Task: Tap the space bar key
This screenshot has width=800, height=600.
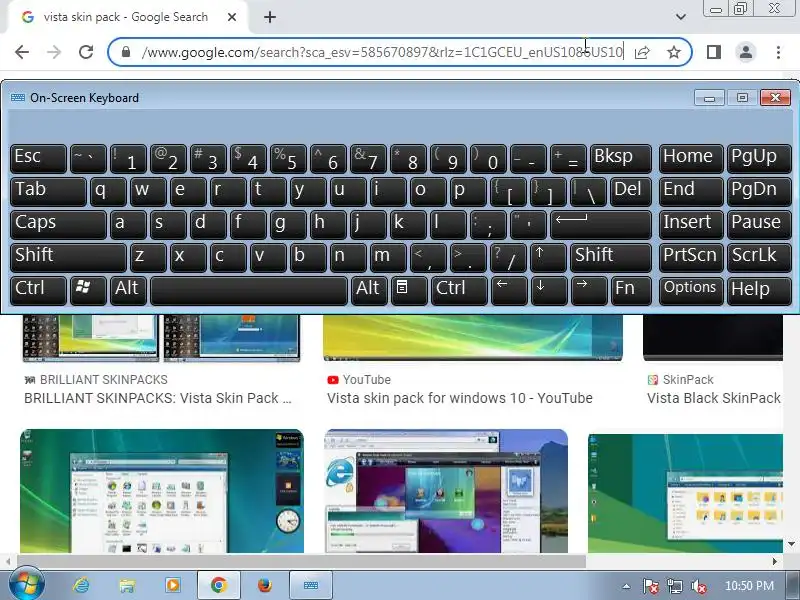Action: click(x=249, y=290)
